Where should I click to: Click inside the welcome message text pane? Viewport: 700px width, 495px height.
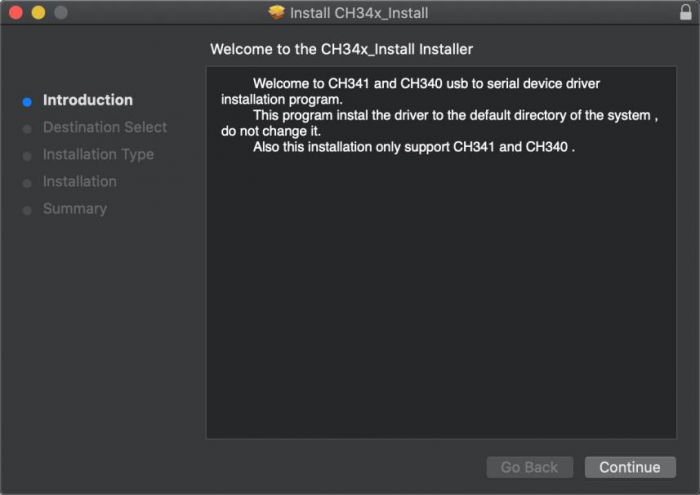click(440, 280)
